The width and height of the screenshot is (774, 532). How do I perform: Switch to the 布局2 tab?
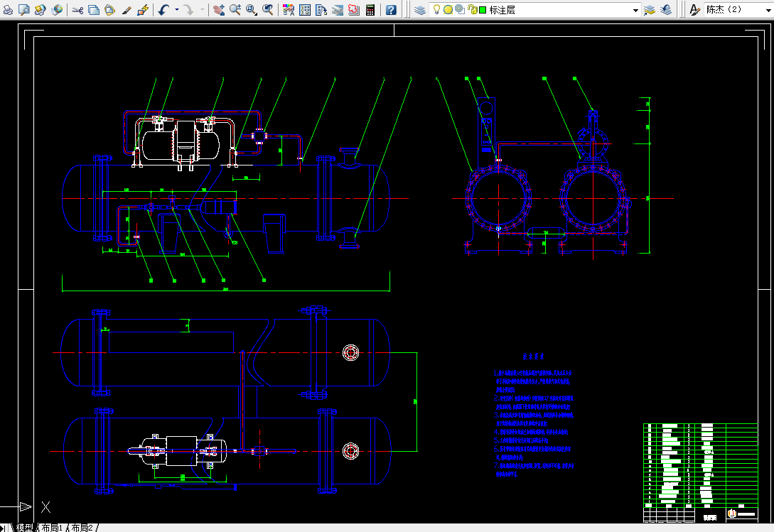tap(82, 528)
